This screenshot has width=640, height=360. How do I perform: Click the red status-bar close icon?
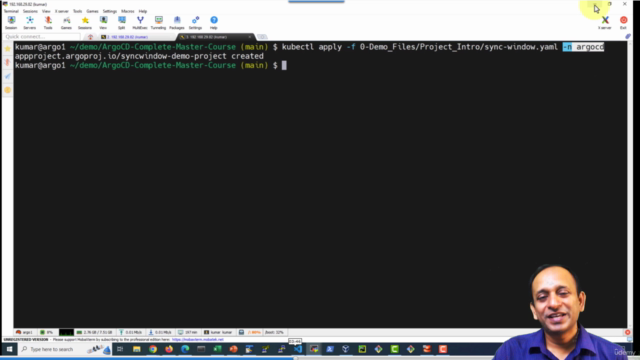[x=628, y=332]
